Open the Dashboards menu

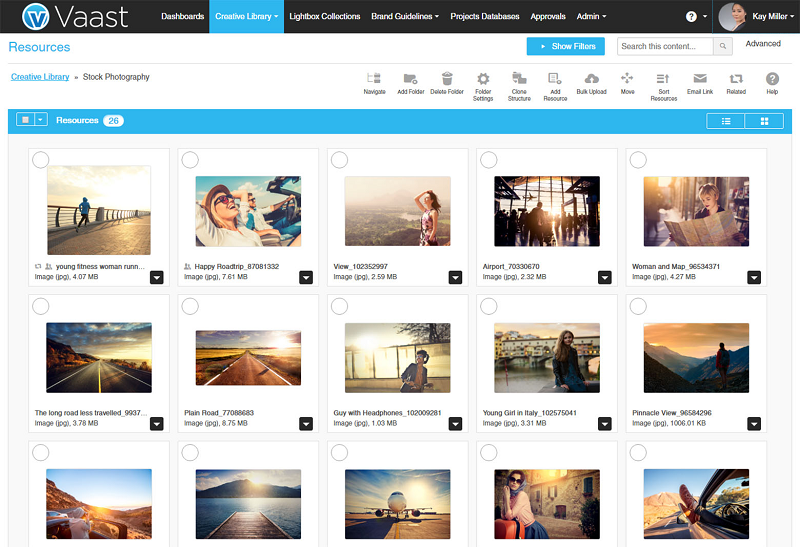[183, 16]
